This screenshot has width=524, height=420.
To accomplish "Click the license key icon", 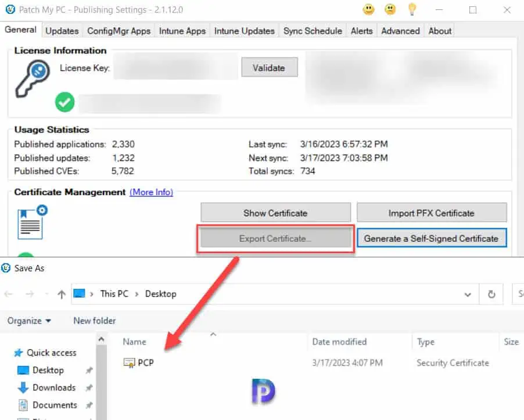I will click(x=33, y=78).
